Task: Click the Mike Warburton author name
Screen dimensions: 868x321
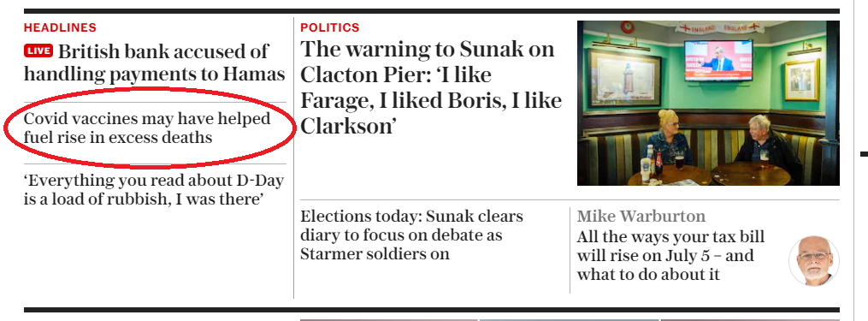Action: click(x=641, y=216)
